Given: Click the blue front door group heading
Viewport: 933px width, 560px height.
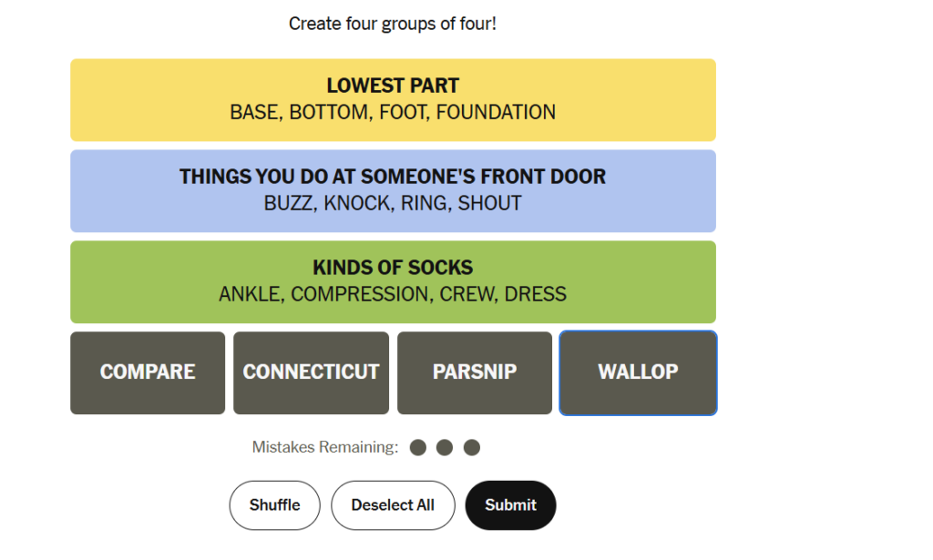Looking at the screenshot, I should click(x=393, y=177).
